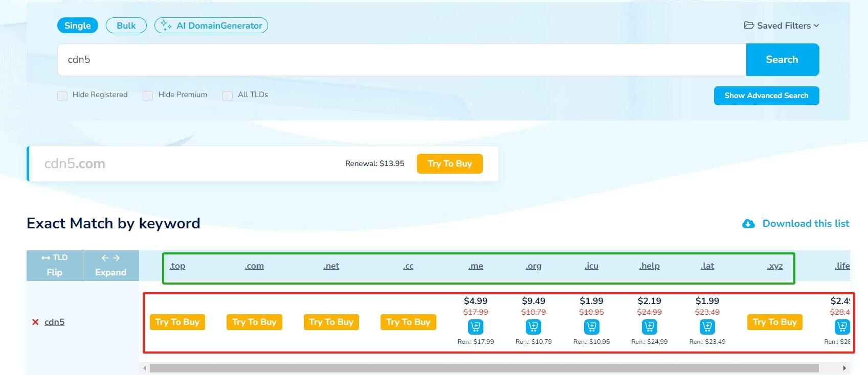Add the .lat domain to cart
Image resolution: width=868 pixels, height=375 pixels.
click(x=707, y=326)
